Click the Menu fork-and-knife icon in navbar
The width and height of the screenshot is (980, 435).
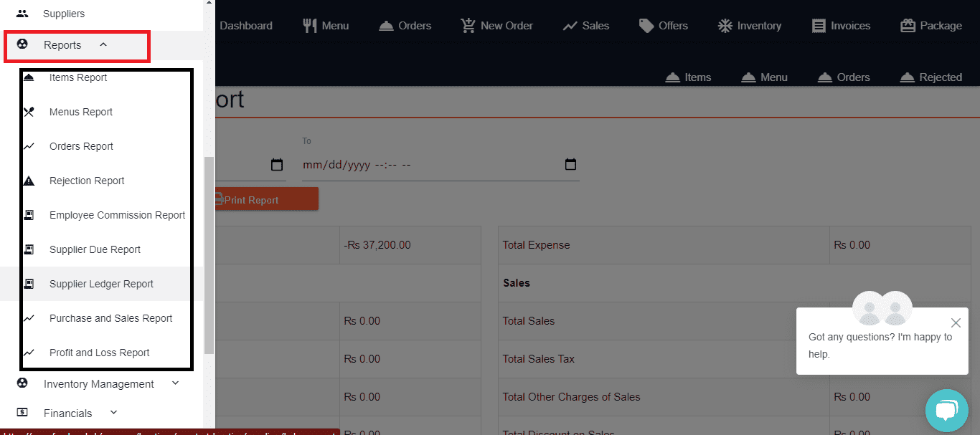(x=310, y=26)
